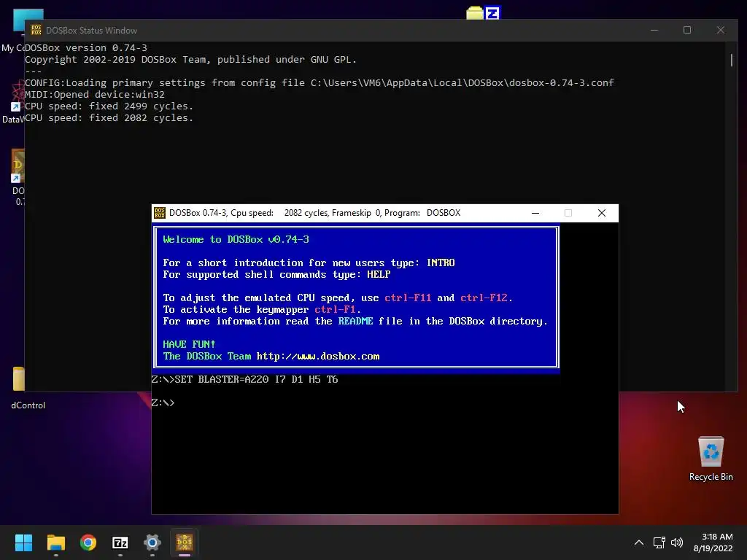
Task: Close the DOSBox Status Window
Action: pos(720,30)
